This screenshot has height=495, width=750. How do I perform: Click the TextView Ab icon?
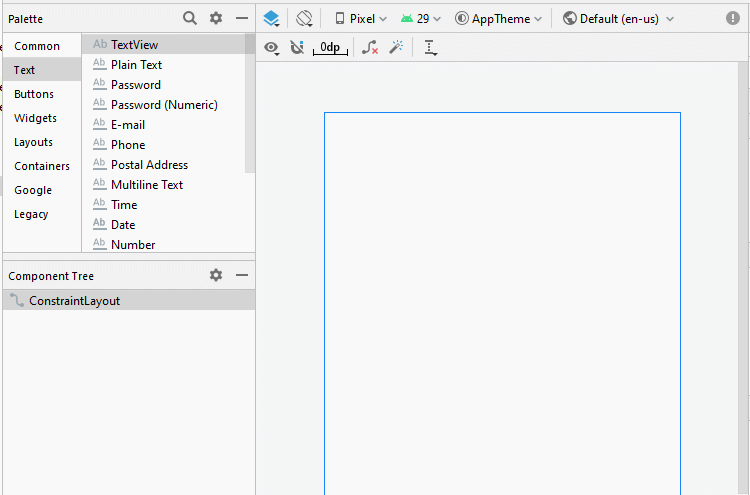point(99,44)
